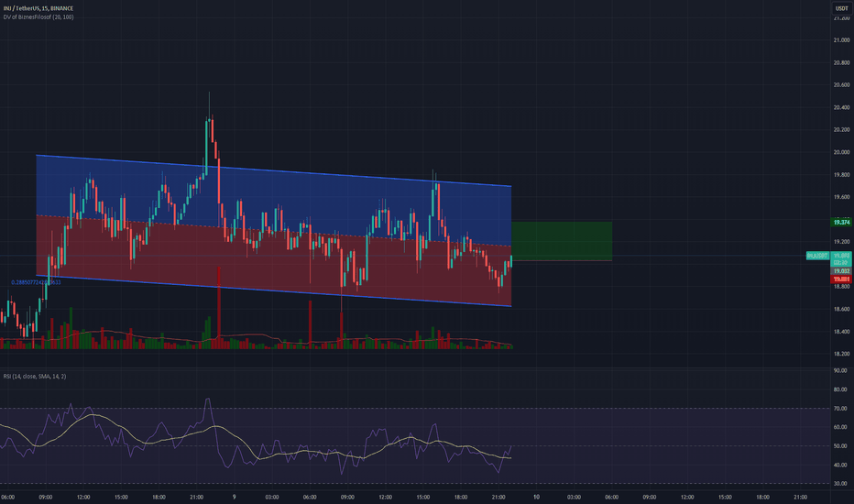
Task: Click the RSI 30.00 level label
Action: click(840, 483)
